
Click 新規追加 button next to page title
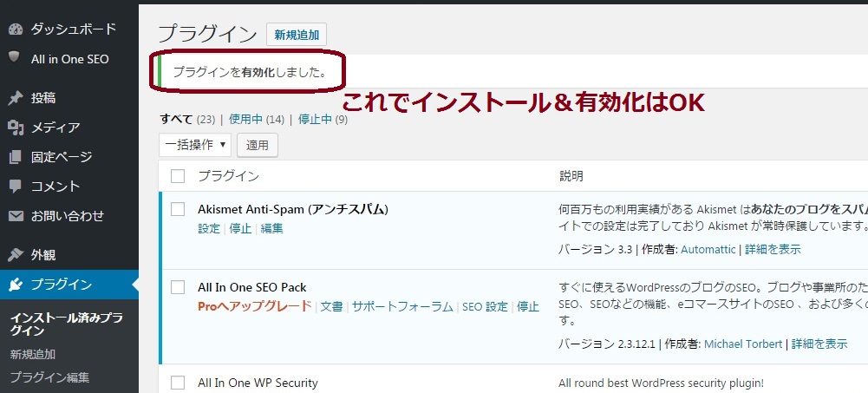(297, 35)
